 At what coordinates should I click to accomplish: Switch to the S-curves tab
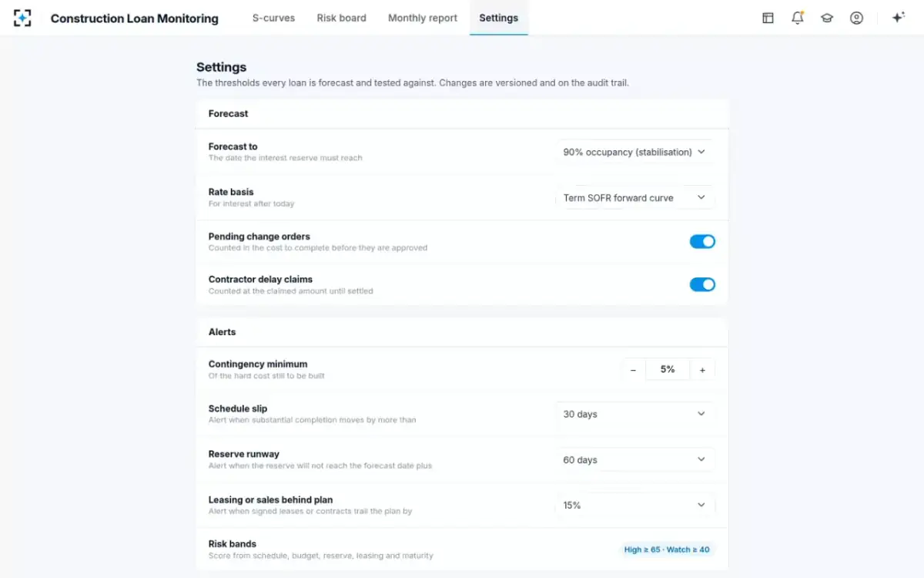tap(273, 18)
